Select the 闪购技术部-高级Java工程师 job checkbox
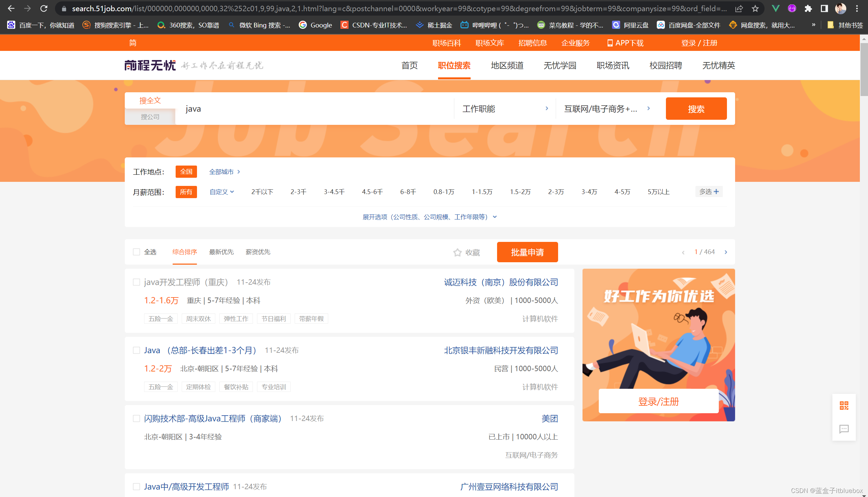This screenshot has height=497, width=868. (136, 419)
